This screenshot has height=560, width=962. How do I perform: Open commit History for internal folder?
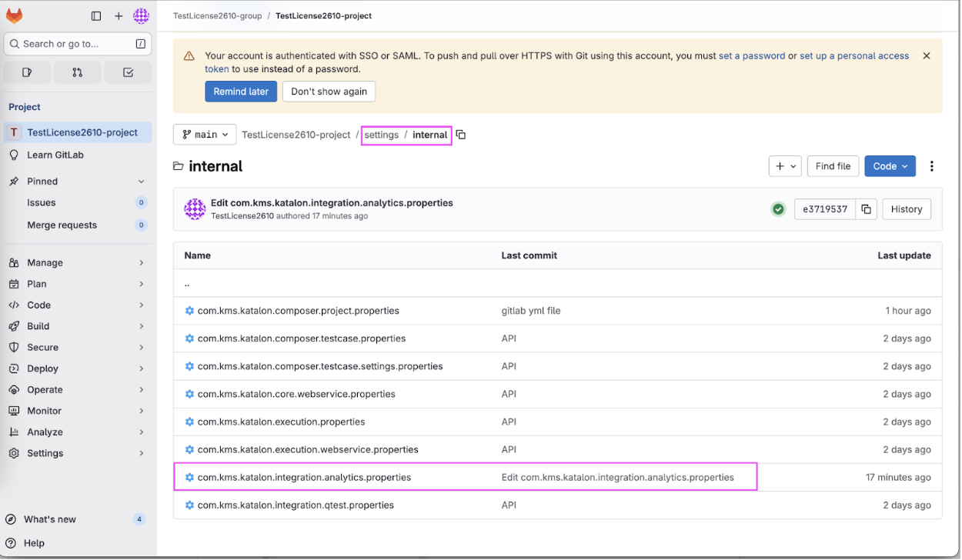(907, 208)
